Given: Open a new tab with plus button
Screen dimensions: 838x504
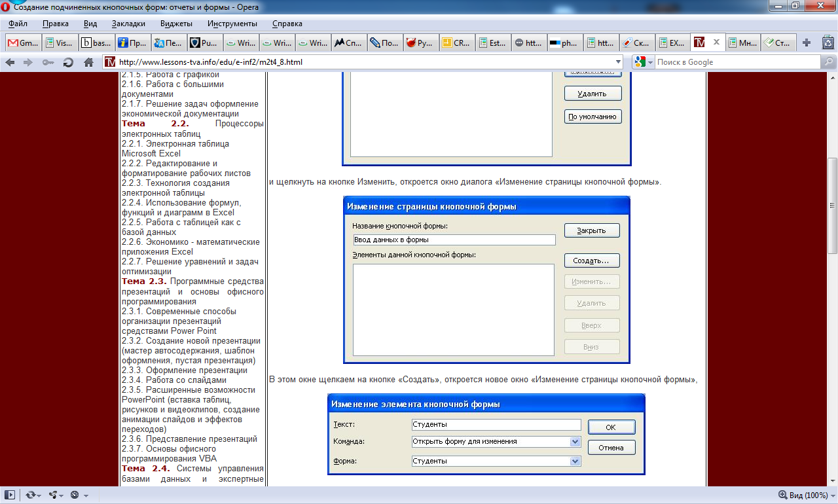Looking at the screenshot, I should [807, 43].
